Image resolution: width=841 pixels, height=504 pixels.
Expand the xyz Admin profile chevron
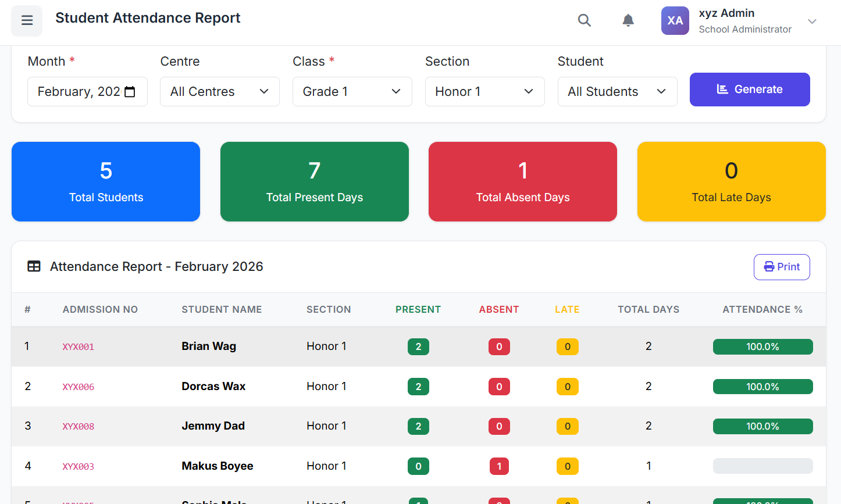tap(812, 22)
